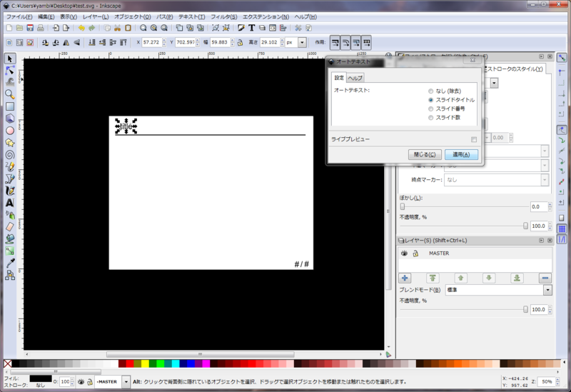The image size is (571, 392).
Task: Open ブレンドモード dropdown
Action: coord(547,290)
